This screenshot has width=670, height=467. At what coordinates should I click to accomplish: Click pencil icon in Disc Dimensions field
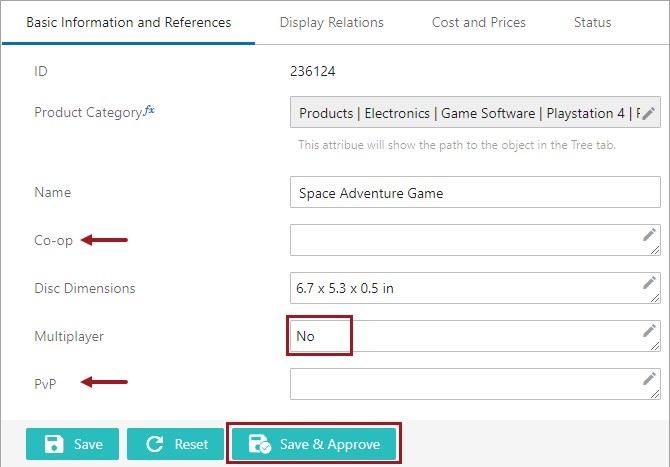649,282
